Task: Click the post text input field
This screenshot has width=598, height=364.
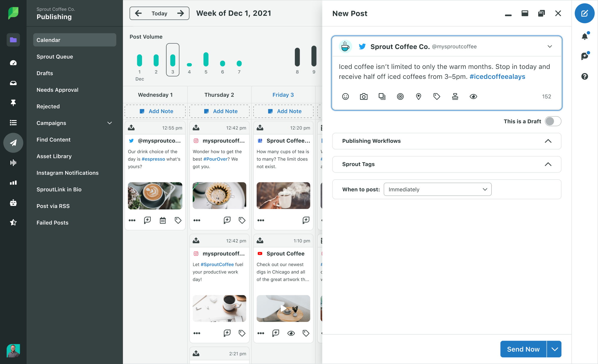Action: pos(446,72)
